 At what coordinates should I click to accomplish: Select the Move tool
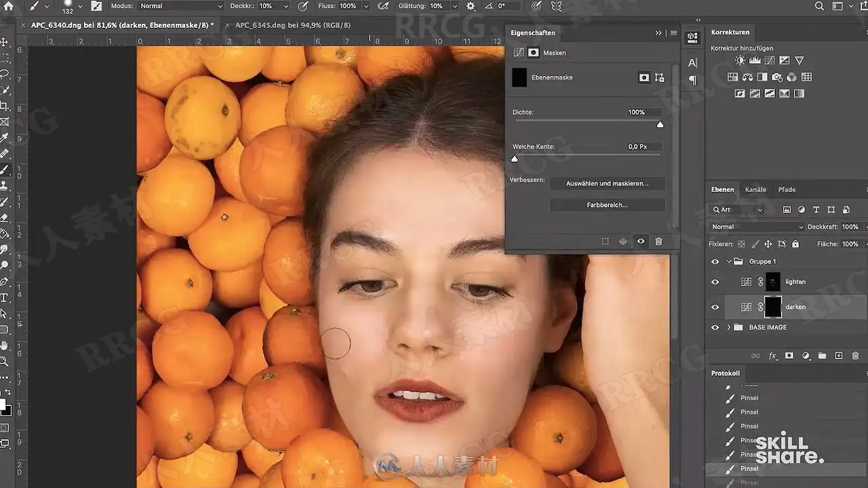coord(5,42)
